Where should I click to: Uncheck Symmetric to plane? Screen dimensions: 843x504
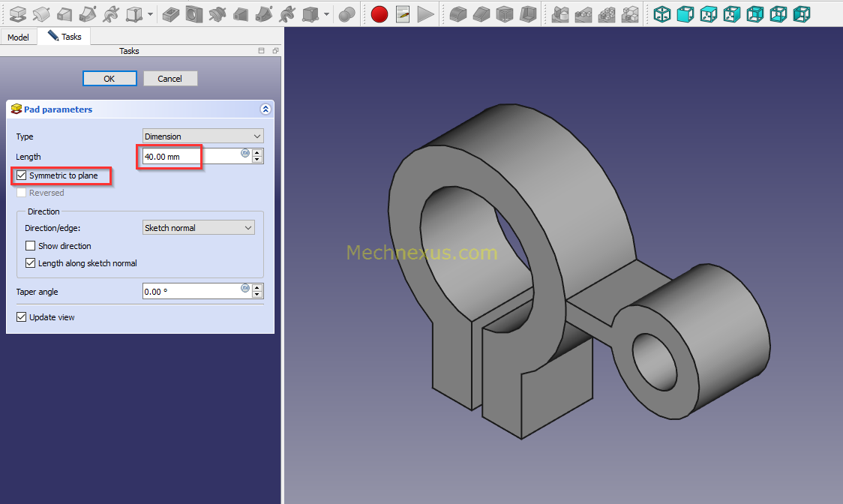[x=20, y=175]
